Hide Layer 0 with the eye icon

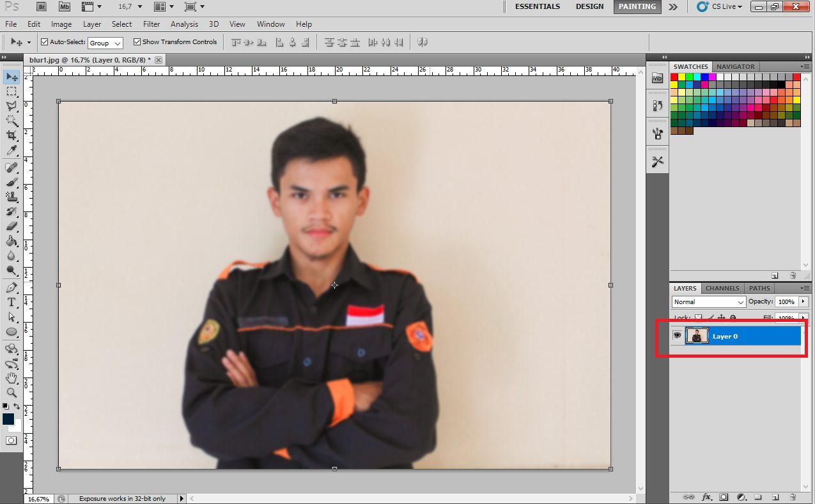[x=678, y=335]
